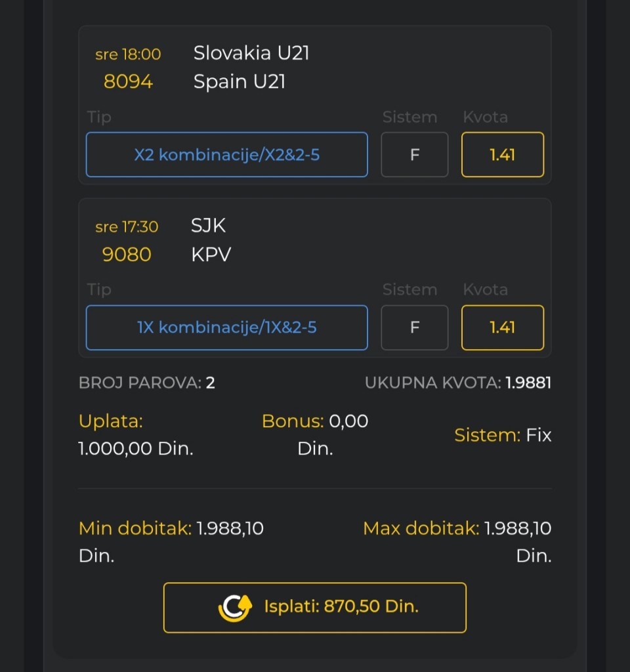Click the sre 18:00 match time
Image resolution: width=630 pixels, height=672 pixels.
(128, 54)
